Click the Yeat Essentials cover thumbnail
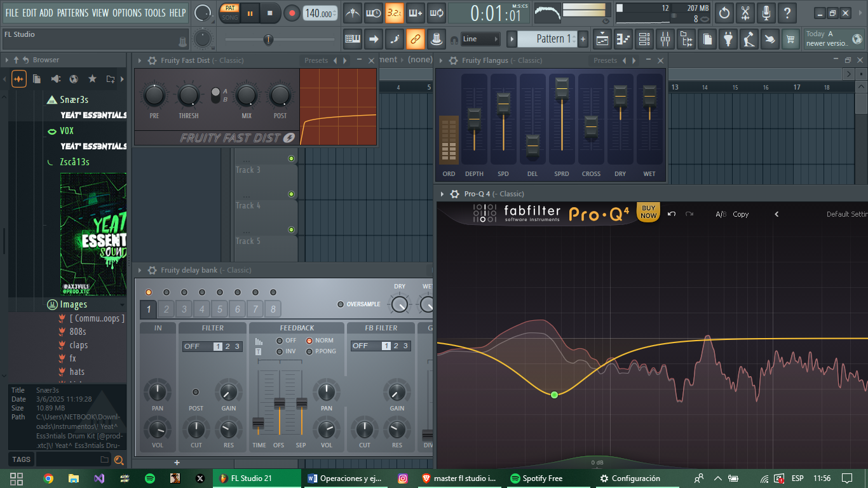 click(x=93, y=234)
